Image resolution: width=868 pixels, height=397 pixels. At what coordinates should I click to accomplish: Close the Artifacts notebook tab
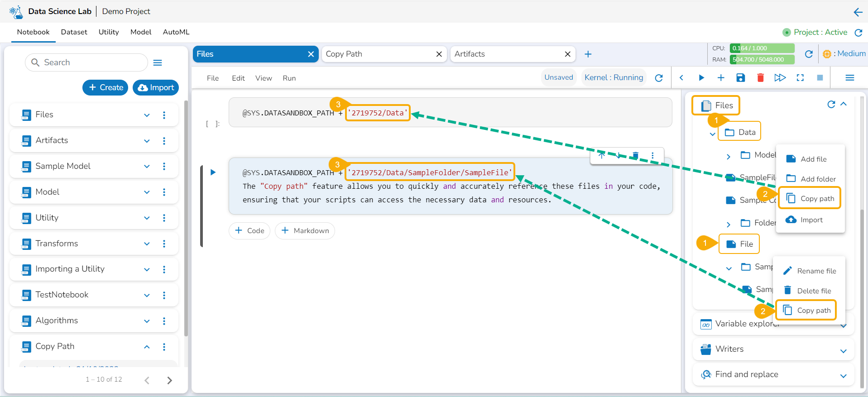click(567, 54)
